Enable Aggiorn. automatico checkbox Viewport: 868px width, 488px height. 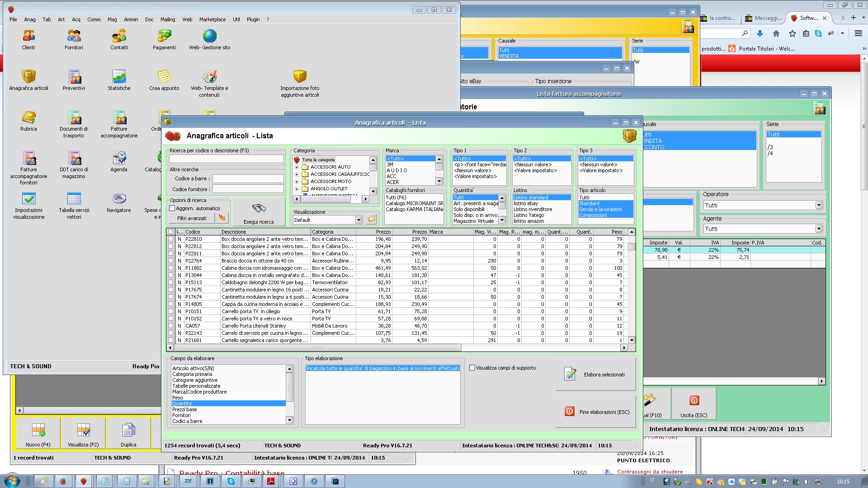pyautogui.click(x=172, y=208)
